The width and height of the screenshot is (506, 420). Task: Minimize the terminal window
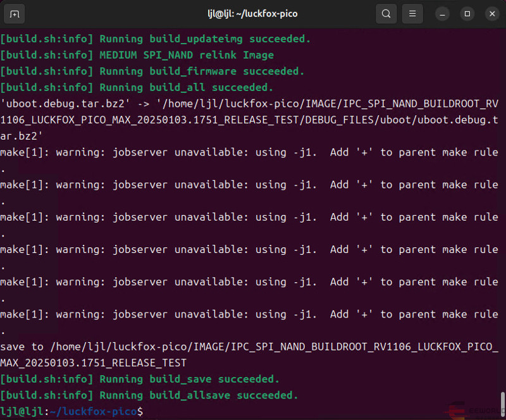442,14
